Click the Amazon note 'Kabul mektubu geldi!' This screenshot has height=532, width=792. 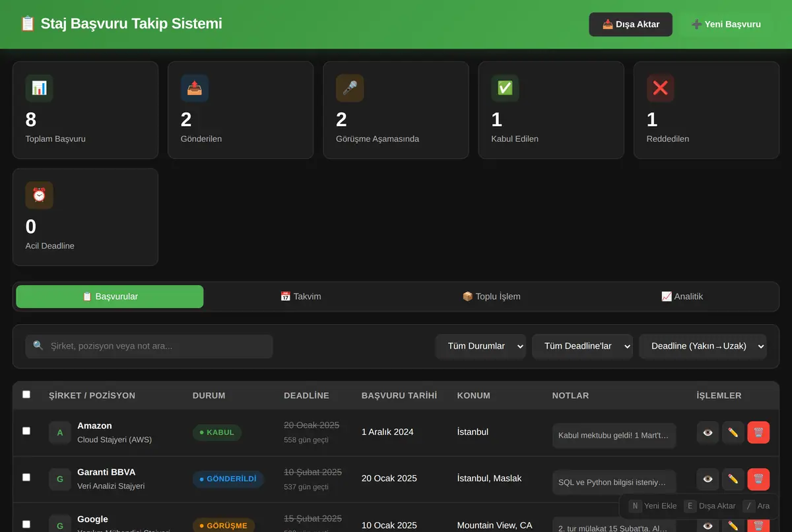(x=614, y=436)
